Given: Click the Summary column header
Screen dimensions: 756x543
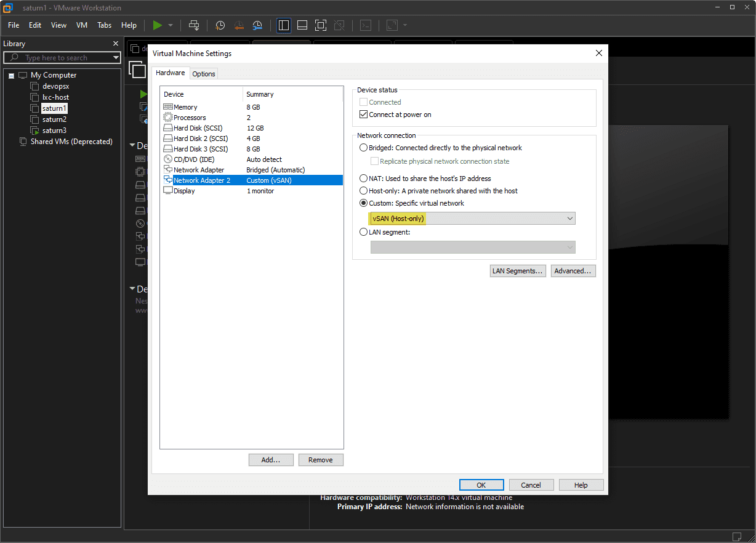Looking at the screenshot, I should [293, 94].
